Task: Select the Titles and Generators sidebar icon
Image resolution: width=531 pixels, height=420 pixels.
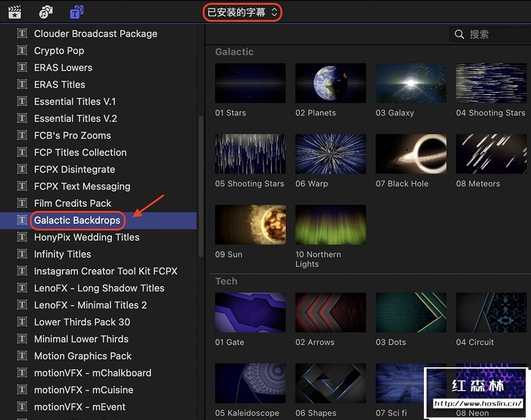Action: click(77, 12)
